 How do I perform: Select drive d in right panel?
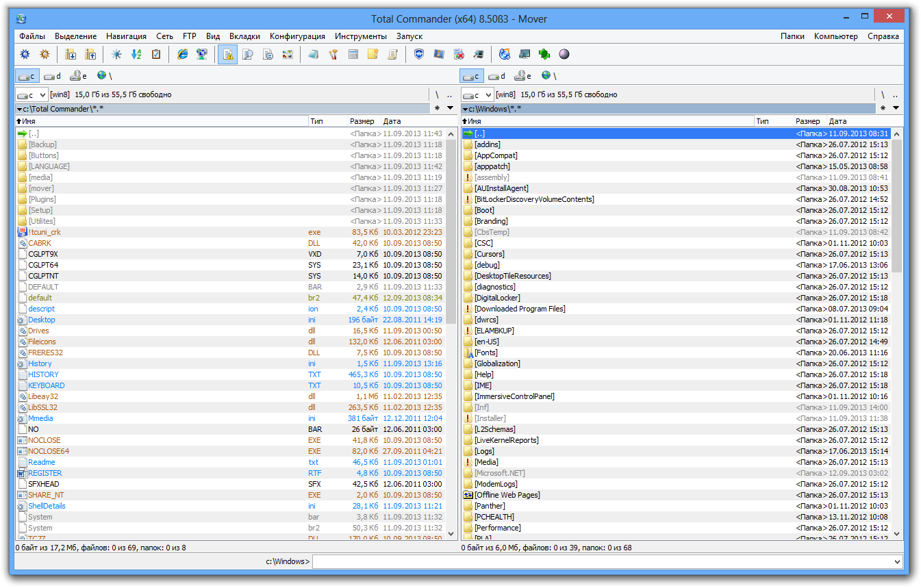point(497,76)
